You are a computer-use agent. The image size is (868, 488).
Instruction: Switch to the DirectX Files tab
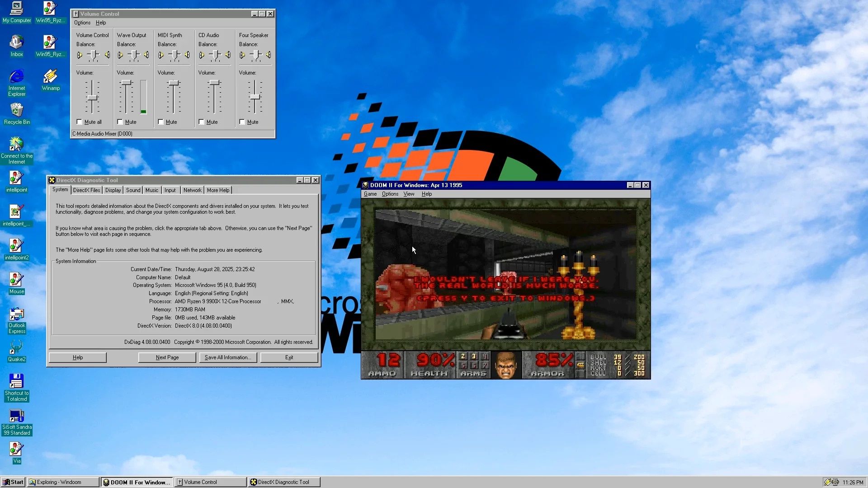[87, 190]
